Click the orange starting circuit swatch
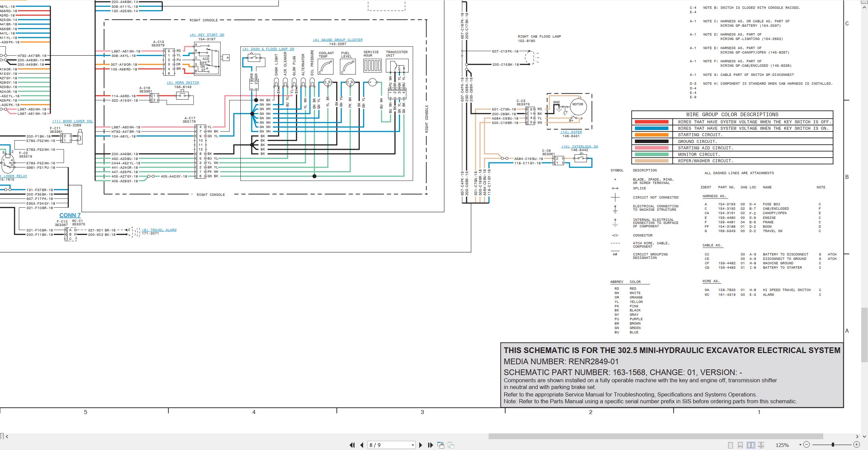This screenshot has height=450, width=868. click(651, 135)
